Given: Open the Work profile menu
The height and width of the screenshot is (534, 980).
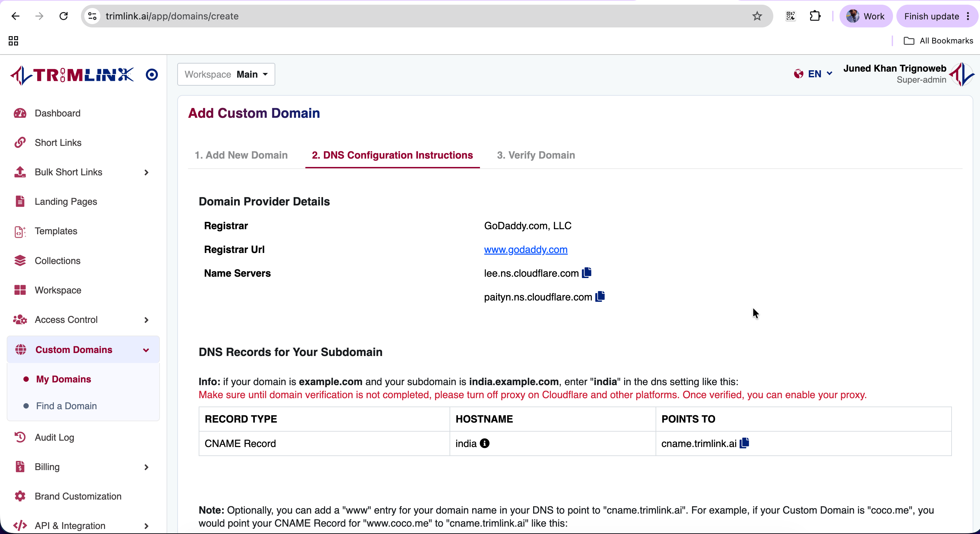Looking at the screenshot, I should (x=866, y=16).
